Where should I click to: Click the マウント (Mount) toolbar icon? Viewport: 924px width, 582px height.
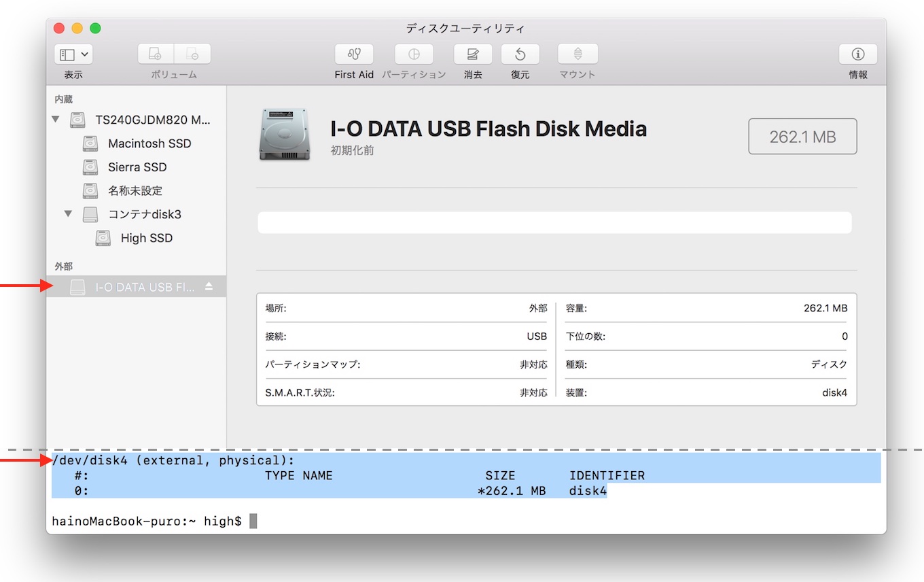(x=577, y=54)
